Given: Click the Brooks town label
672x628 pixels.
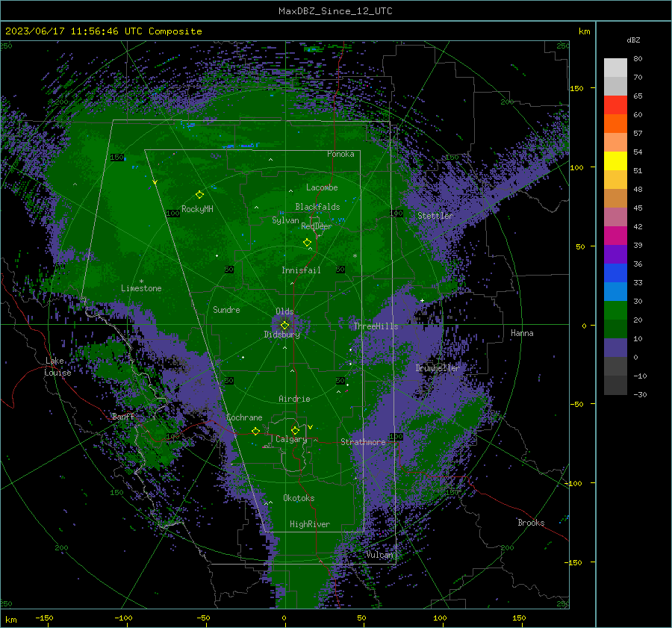Looking at the screenshot, I should click(x=531, y=523).
